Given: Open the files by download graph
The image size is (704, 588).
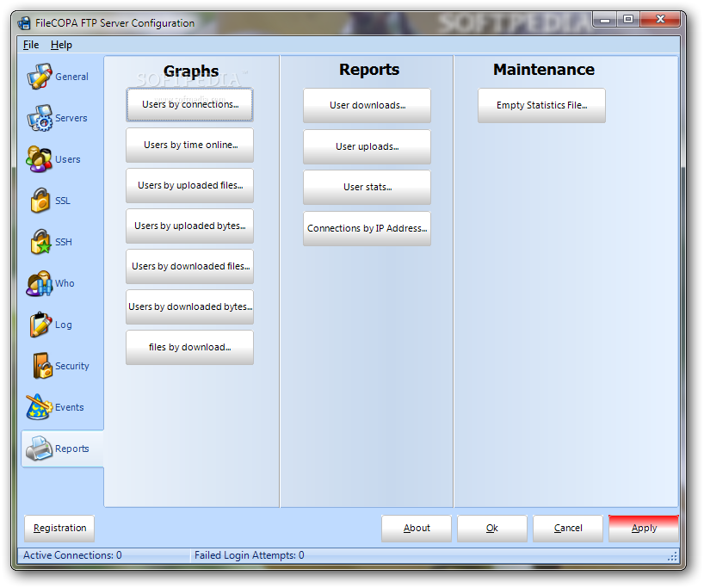Looking at the screenshot, I should click(x=190, y=347).
